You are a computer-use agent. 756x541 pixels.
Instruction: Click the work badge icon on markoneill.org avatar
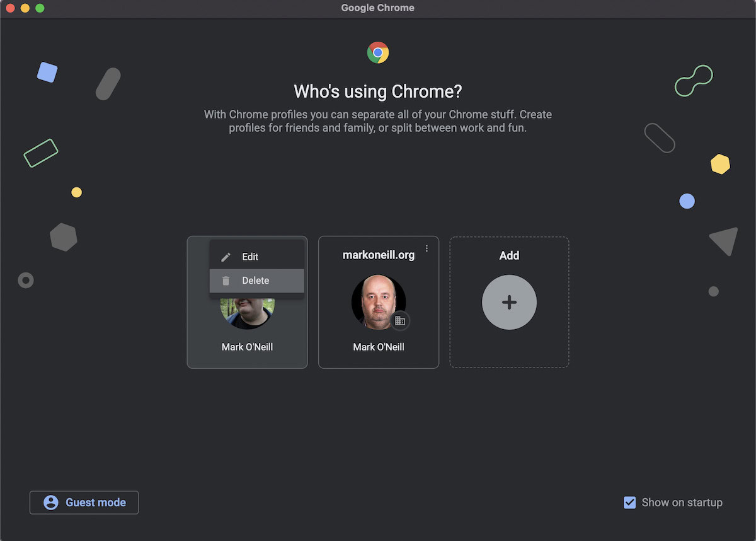pos(400,320)
